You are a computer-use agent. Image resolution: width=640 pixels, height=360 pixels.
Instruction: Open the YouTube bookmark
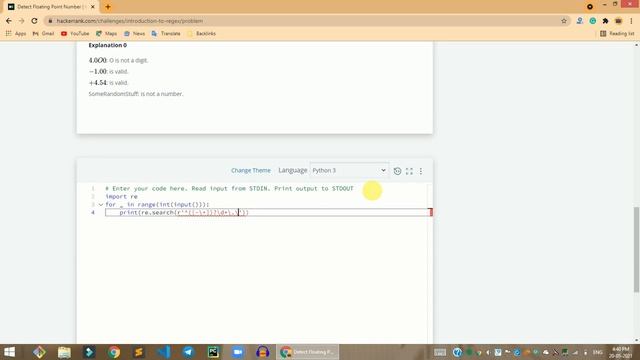[75, 33]
